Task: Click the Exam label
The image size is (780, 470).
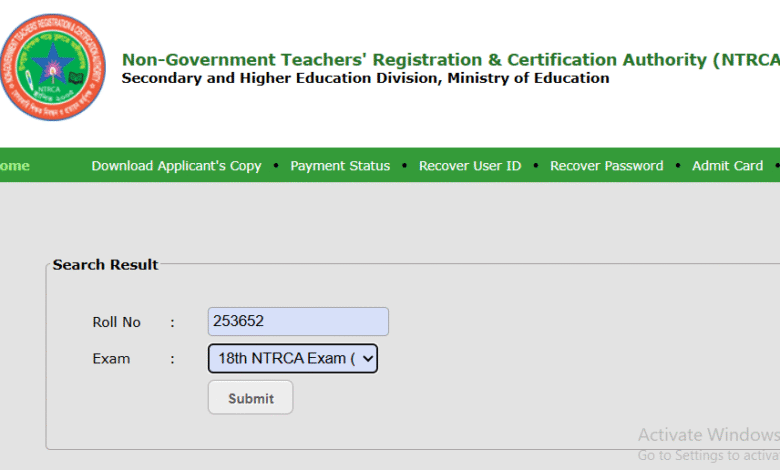Action: tap(111, 359)
